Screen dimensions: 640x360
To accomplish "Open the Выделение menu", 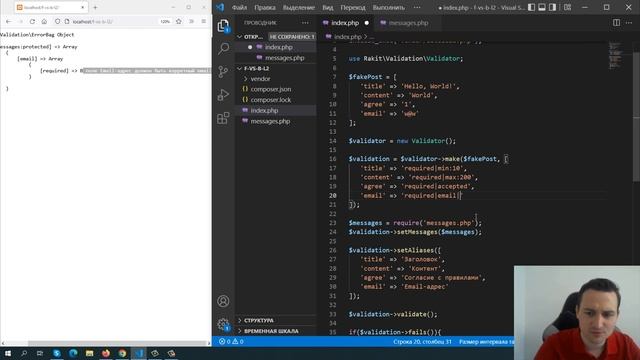I will tap(298, 7).
